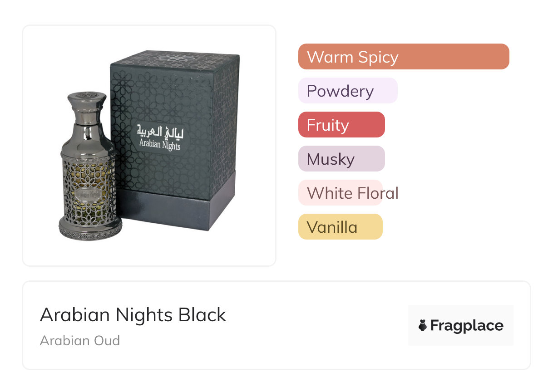Open the Arabian Nights Black title
Image resolution: width=553 pixels, height=392 pixels.
(133, 315)
